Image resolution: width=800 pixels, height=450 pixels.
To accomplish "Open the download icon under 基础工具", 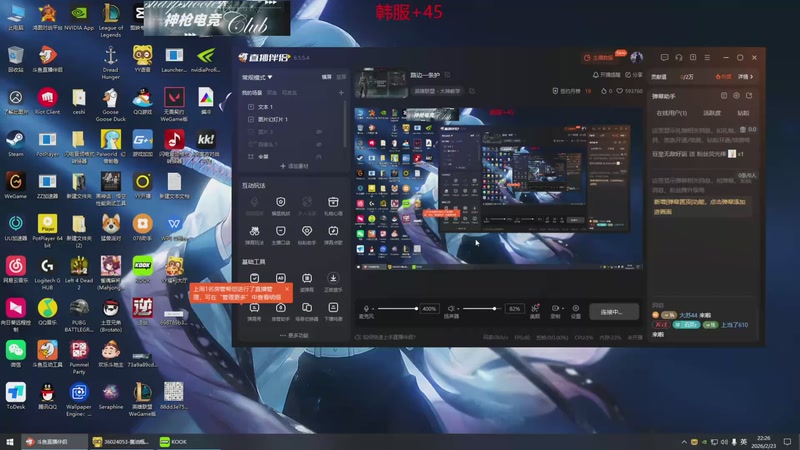I will pyautogui.click(x=333, y=278).
